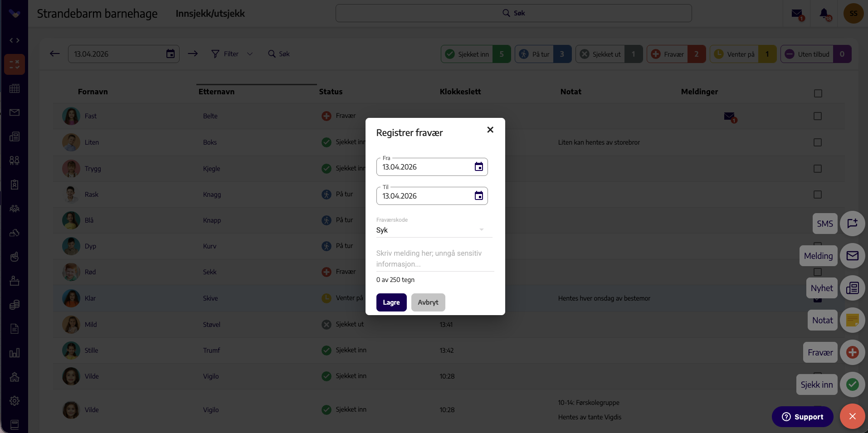
Task: Click the yellow Notat sticky note icon
Action: tap(853, 320)
